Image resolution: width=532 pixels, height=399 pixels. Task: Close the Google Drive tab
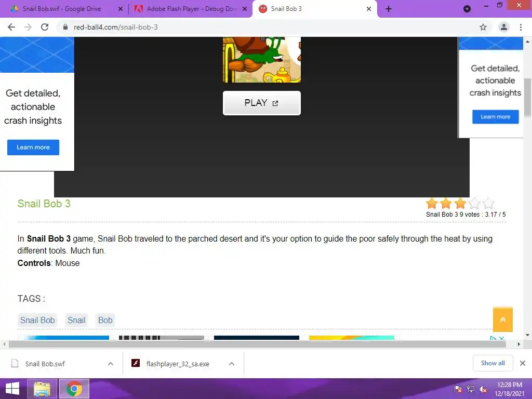coord(121,9)
